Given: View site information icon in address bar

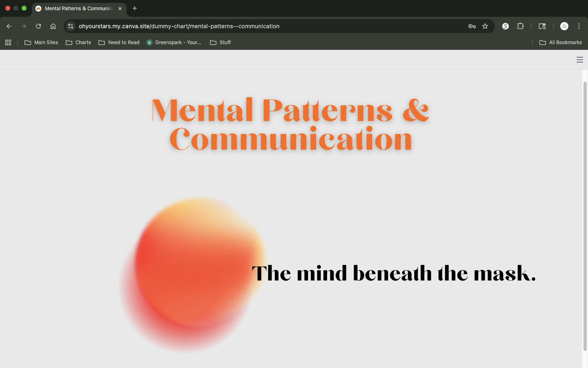Looking at the screenshot, I should click(71, 26).
